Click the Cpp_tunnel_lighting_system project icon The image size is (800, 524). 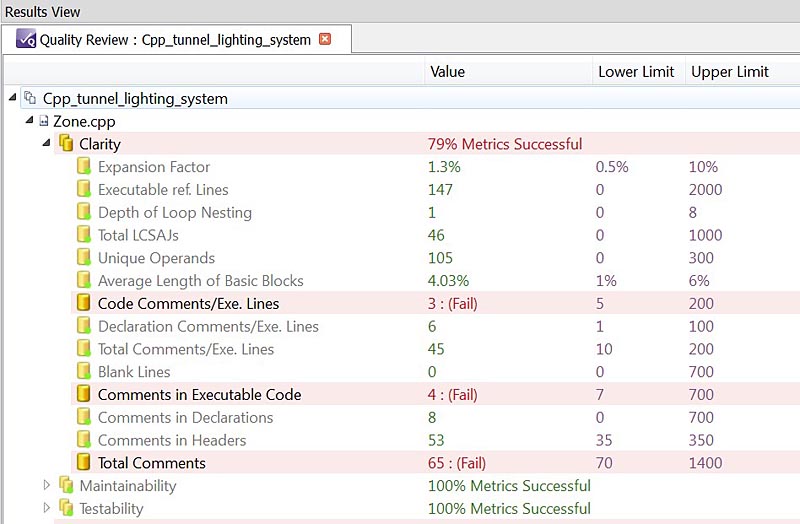[x=30, y=97]
